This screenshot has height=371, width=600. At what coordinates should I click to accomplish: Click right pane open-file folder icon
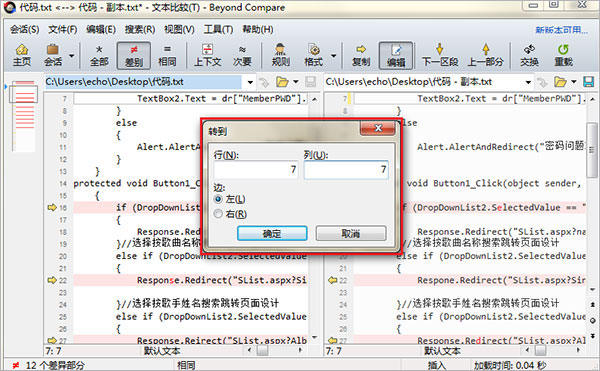click(560, 82)
